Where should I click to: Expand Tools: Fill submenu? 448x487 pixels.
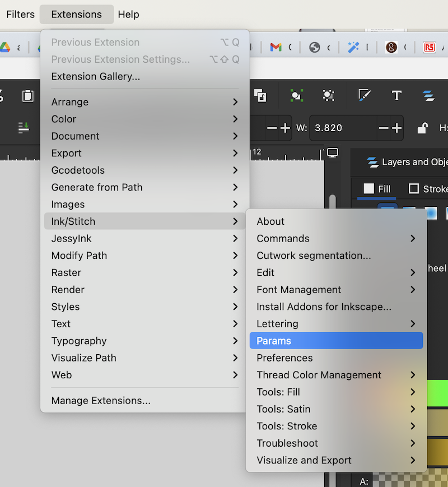click(x=336, y=392)
